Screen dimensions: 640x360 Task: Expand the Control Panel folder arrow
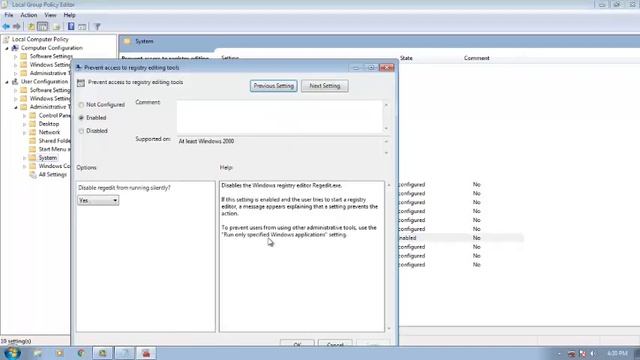[x=24, y=116]
